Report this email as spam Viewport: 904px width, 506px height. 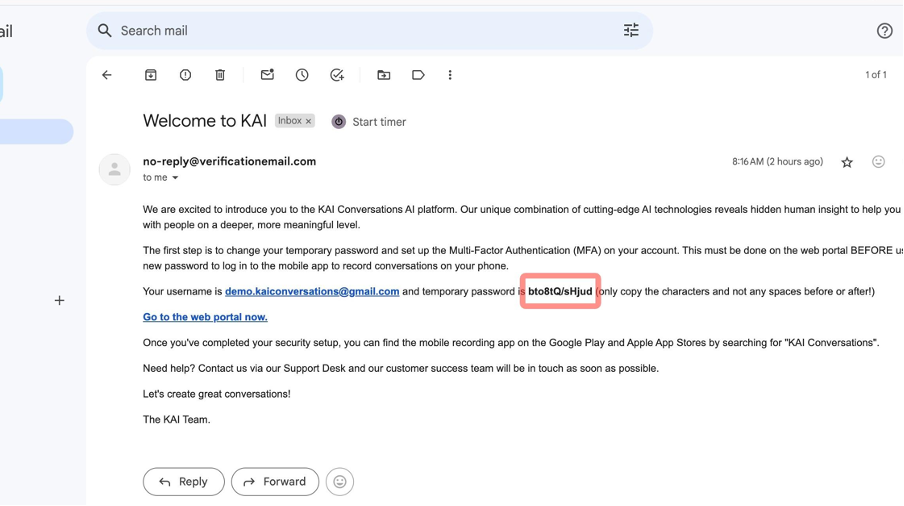[185, 75]
